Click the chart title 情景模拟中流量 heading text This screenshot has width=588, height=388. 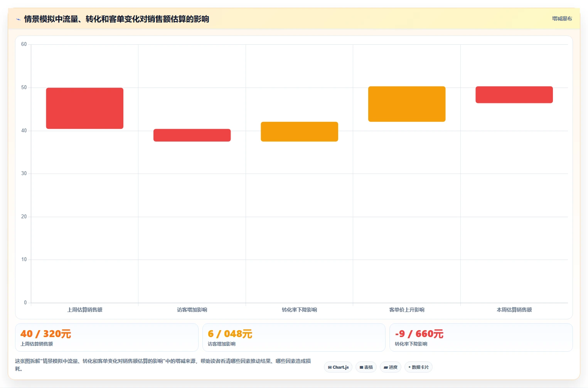click(116, 19)
